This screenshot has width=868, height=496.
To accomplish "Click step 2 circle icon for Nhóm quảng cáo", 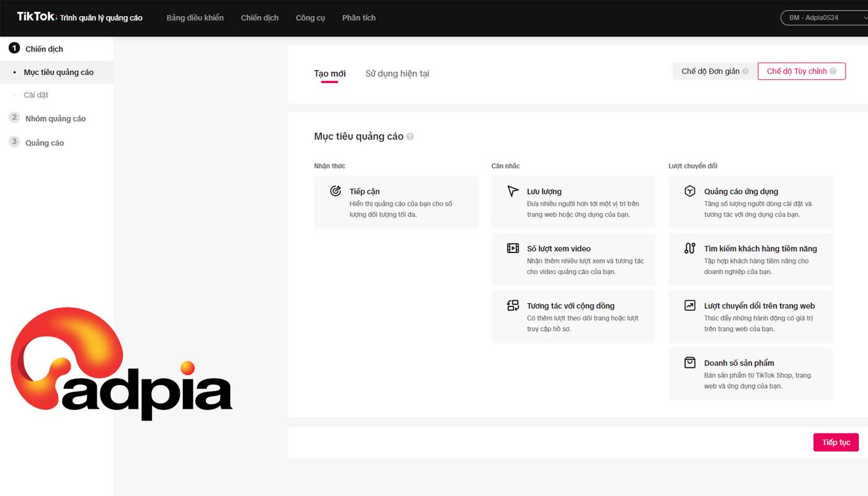I will [x=14, y=117].
